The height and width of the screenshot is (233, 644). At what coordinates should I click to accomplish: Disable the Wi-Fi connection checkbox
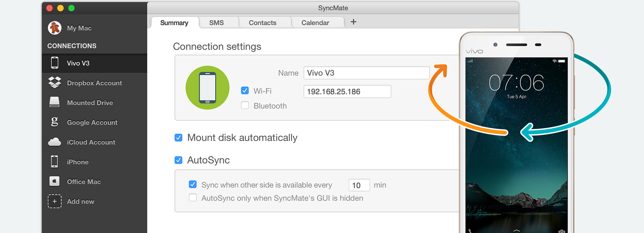click(x=245, y=90)
